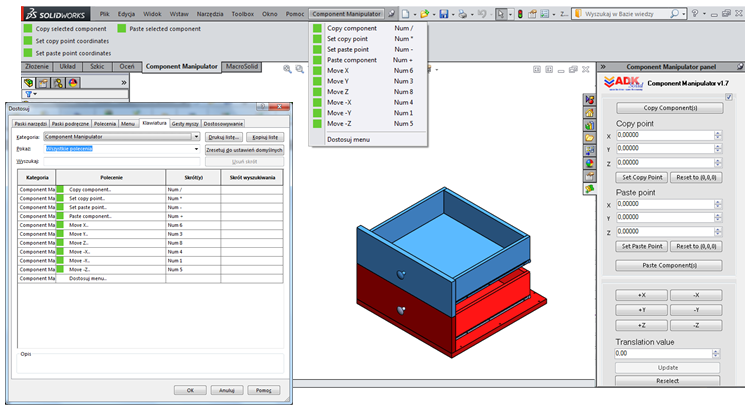The width and height of the screenshot is (749, 409).
Task: Click the Options checklist icon
Action: tap(545, 14)
